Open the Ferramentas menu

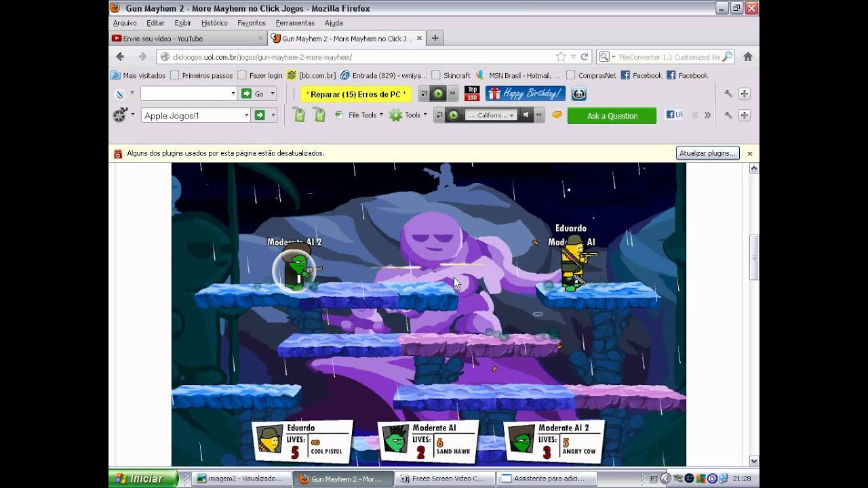point(295,23)
